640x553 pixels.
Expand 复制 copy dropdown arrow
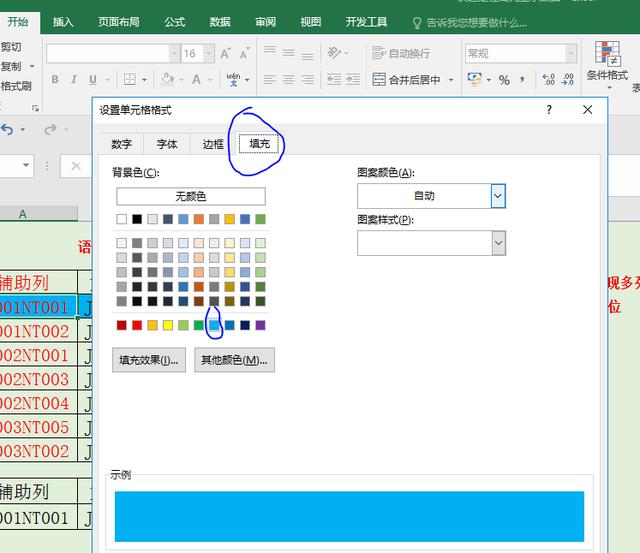pos(32,66)
